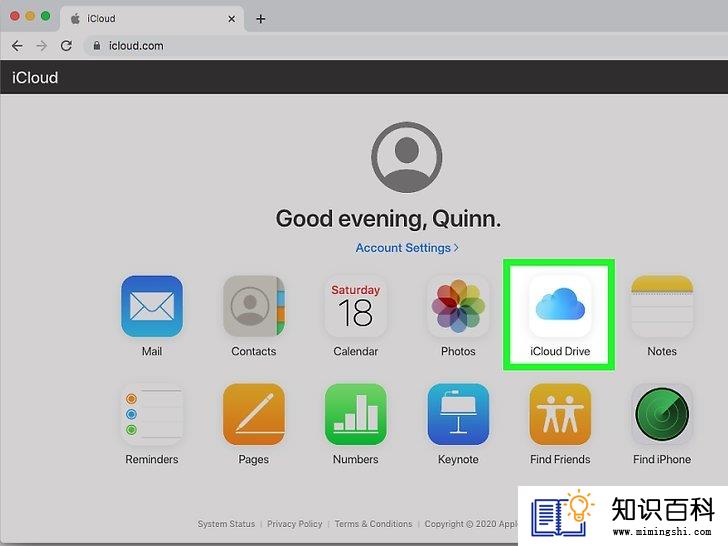Click the lock icon in address bar

(x=97, y=46)
